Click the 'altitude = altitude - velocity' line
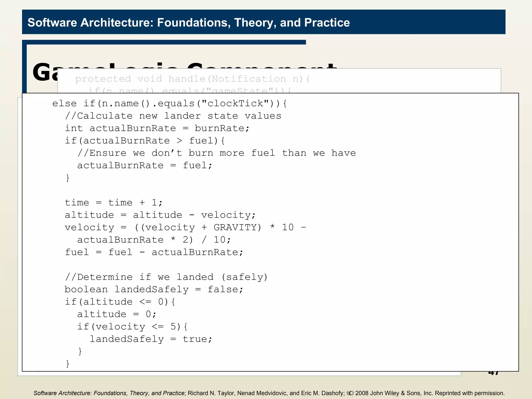532x399 pixels. pos(160,215)
